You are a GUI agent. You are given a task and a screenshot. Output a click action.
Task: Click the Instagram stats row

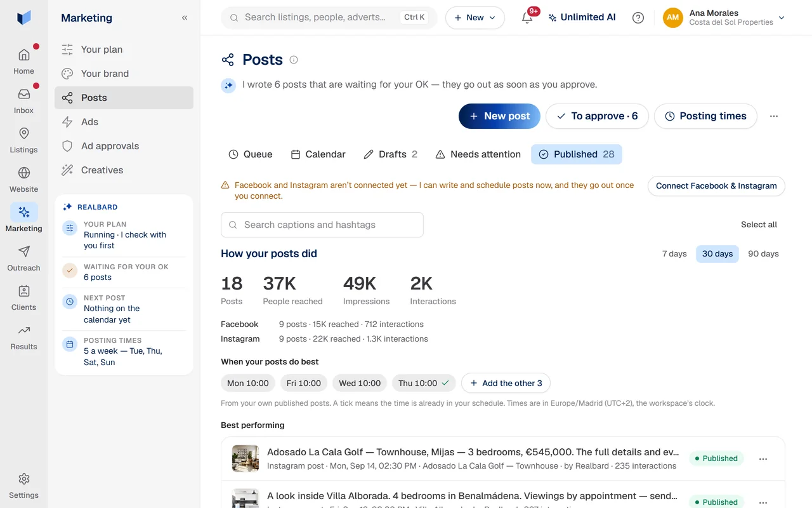coord(324,339)
